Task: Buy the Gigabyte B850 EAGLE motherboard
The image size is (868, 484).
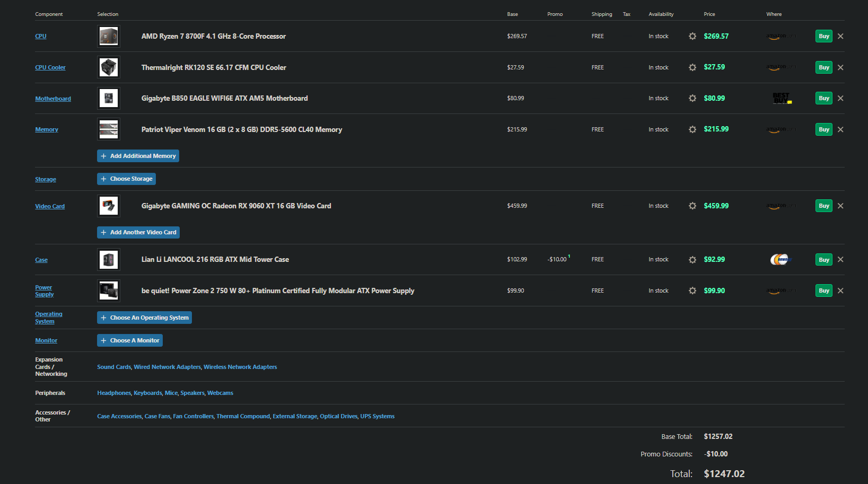Action: (x=823, y=98)
